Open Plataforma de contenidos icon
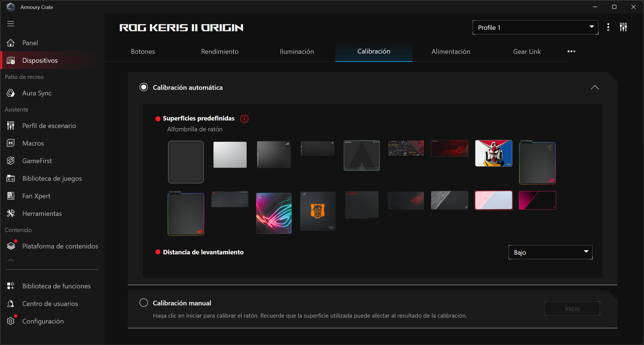The height and width of the screenshot is (345, 644). pyautogui.click(x=11, y=246)
